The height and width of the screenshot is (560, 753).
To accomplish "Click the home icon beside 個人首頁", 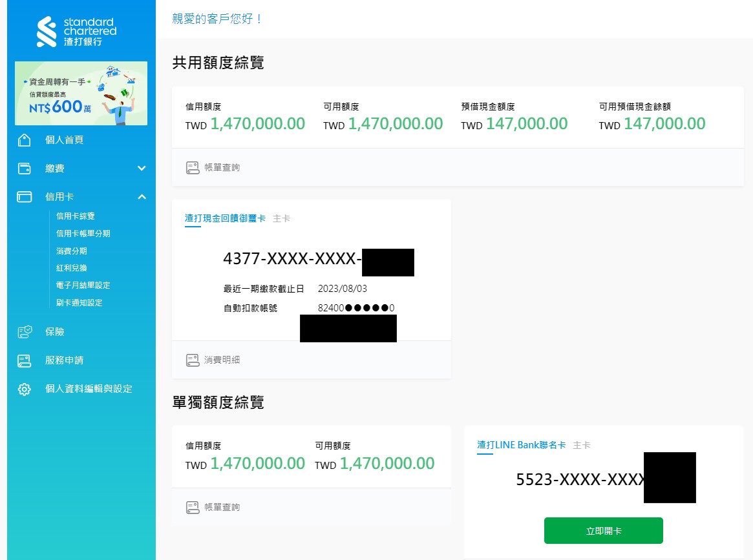I will coord(25,140).
